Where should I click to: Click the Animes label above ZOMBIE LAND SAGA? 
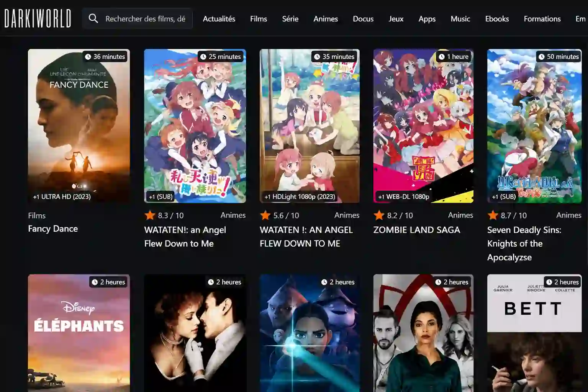(x=460, y=215)
